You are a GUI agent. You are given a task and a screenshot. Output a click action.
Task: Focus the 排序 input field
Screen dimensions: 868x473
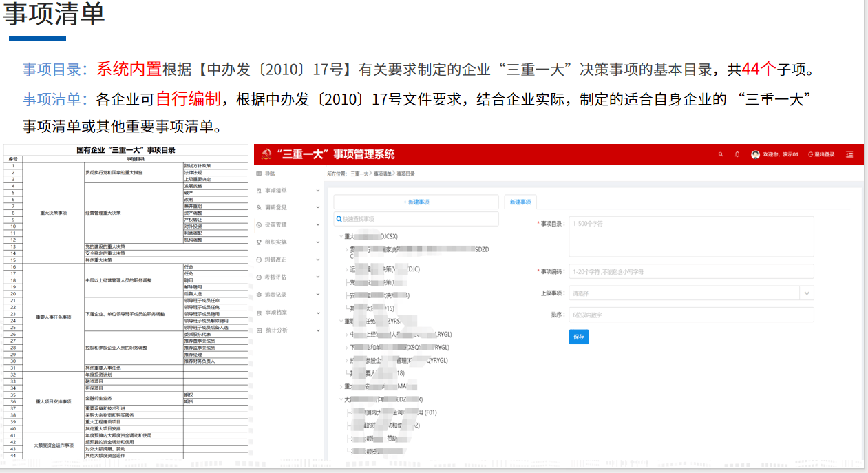(691, 315)
